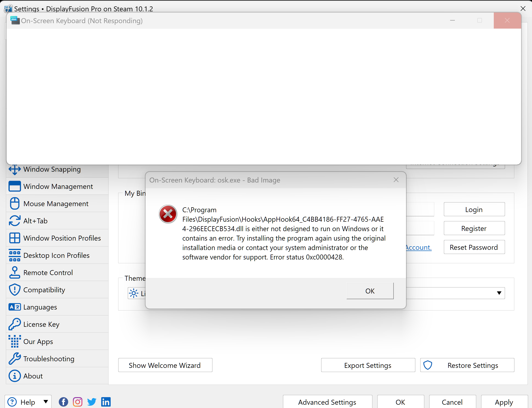Viewport: 532px width, 408px height.
Task: Click the Alt+Tab arrows icon
Action: pyautogui.click(x=15, y=221)
